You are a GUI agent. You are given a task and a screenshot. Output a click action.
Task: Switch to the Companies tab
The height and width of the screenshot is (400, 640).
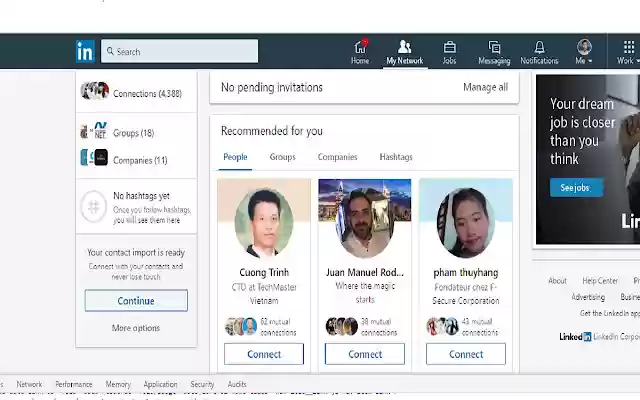(338, 157)
